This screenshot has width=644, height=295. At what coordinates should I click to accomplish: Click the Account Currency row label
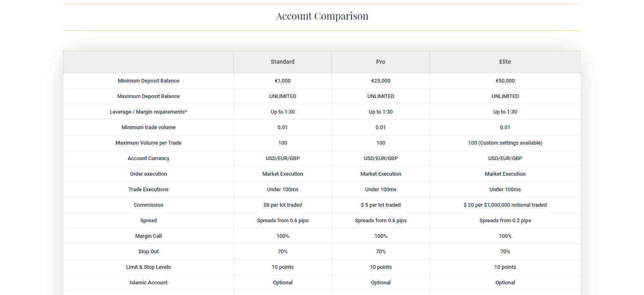click(148, 159)
